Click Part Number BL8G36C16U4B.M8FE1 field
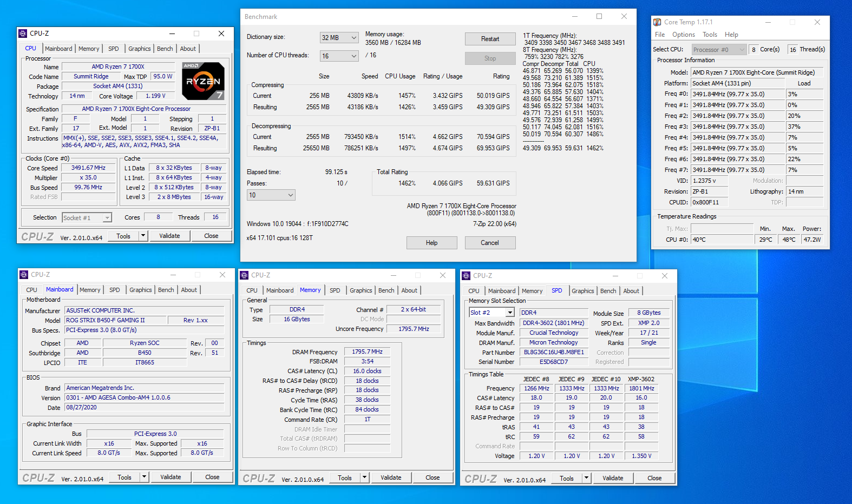This screenshot has height=504, width=852. point(554,353)
